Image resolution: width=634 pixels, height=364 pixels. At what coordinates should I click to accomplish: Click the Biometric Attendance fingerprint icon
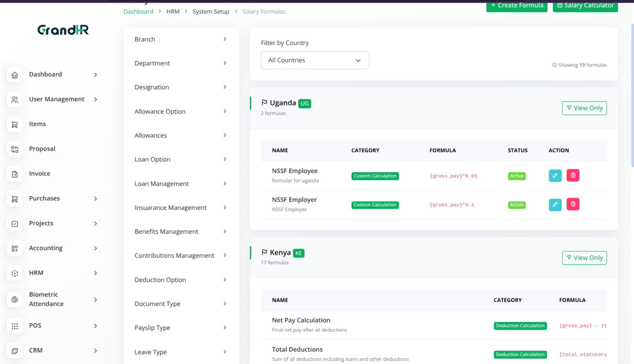pyautogui.click(x=15, y=299)
